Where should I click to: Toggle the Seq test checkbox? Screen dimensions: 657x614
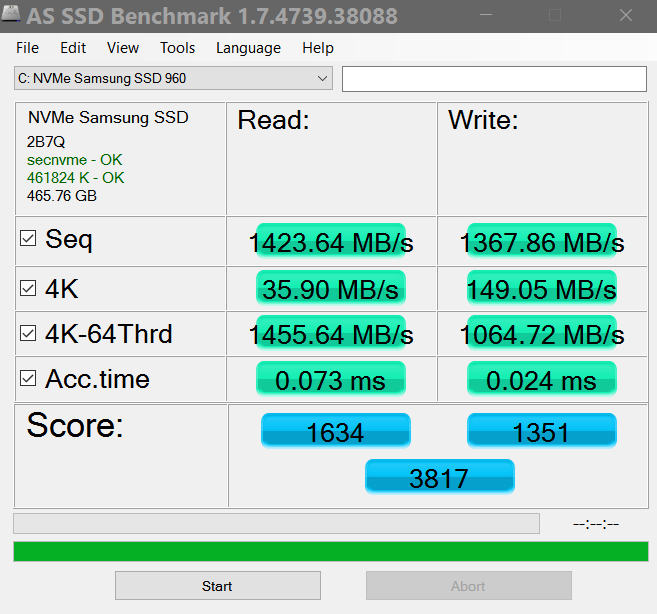tap(29, 240)
